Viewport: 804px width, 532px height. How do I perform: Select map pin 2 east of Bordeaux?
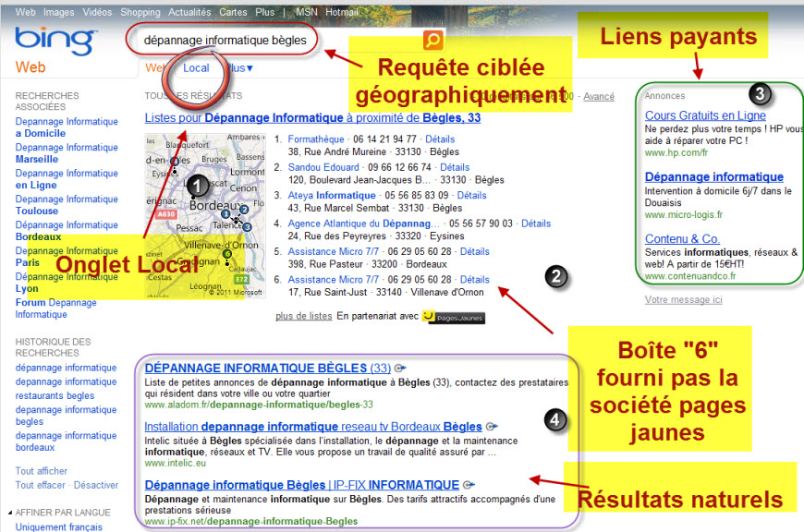[244, 209]
